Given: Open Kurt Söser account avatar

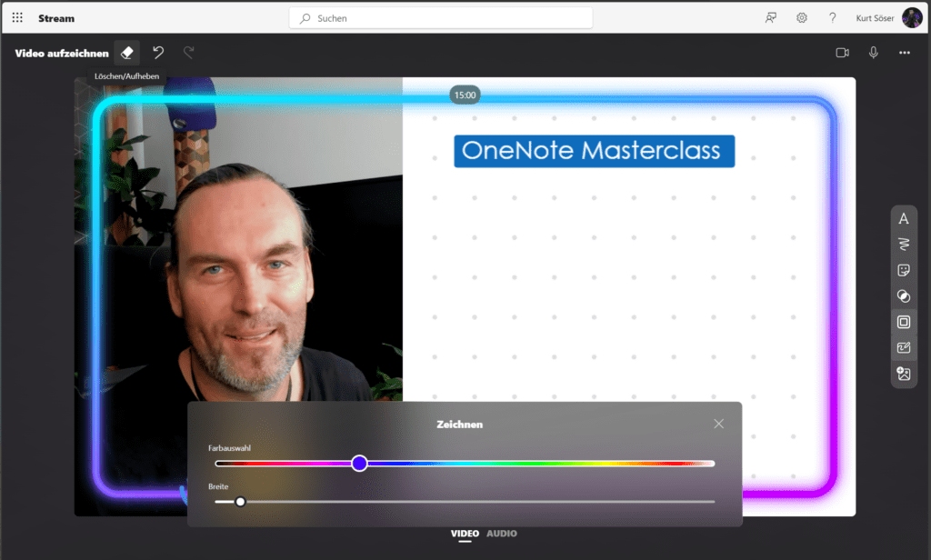Looking at the screenshot, I should coord(911,18).
